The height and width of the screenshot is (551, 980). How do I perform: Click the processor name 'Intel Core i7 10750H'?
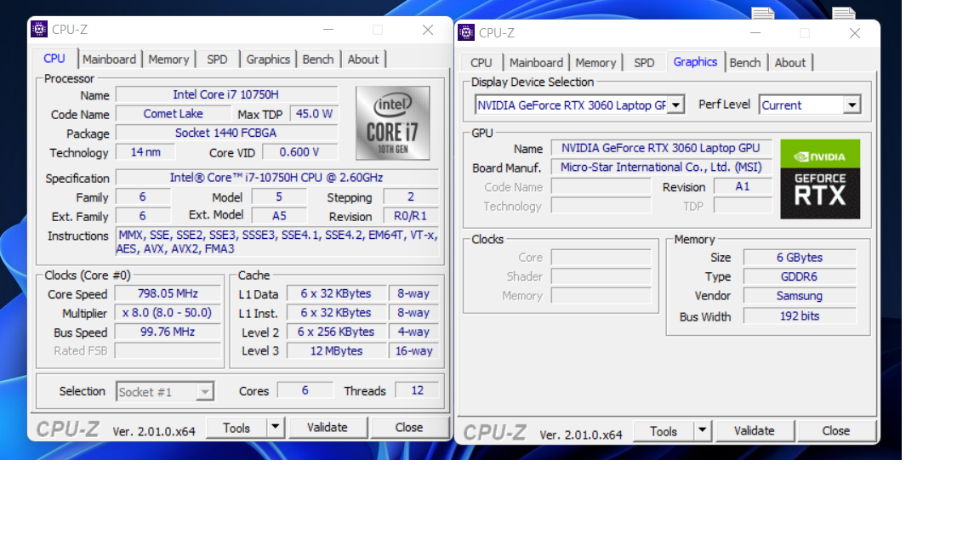226,94
